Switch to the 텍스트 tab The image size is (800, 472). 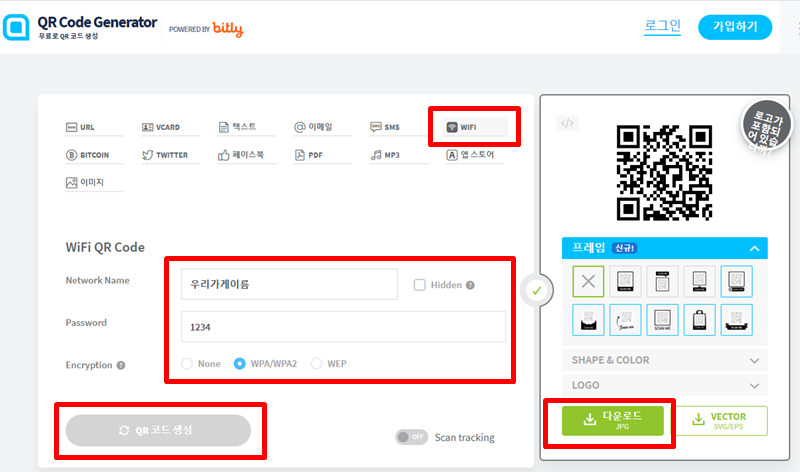point(246,128)
